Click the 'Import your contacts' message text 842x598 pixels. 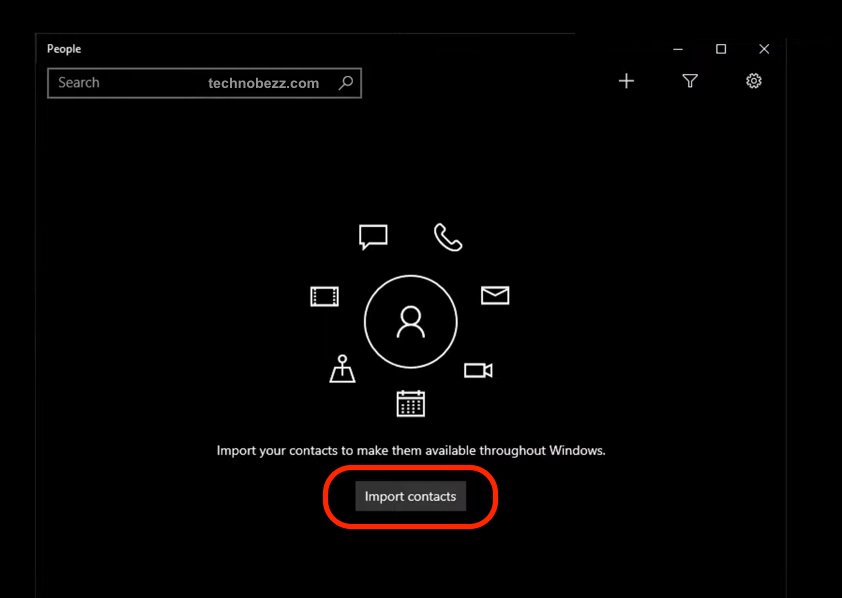pyautogui.click(x=411, y=450)
